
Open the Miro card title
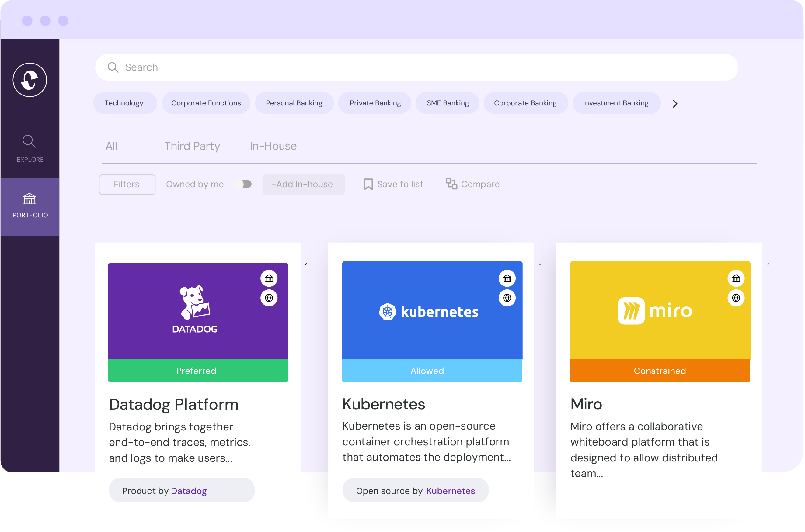[x=586, y=404]
